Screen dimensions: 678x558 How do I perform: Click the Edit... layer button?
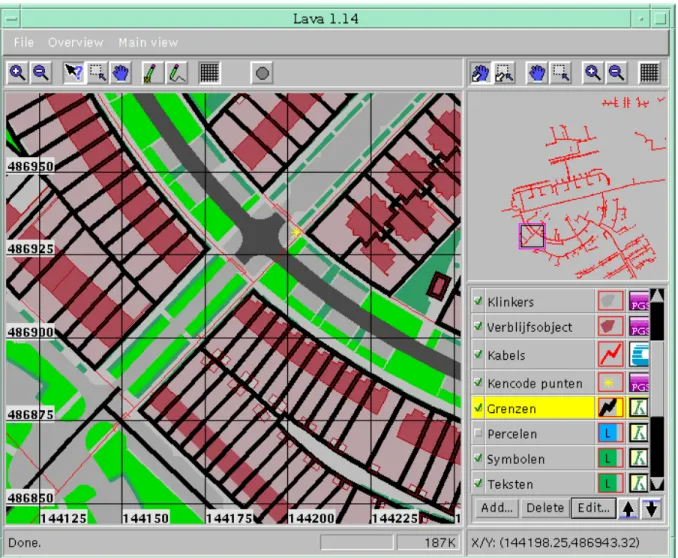coord(593,507)
